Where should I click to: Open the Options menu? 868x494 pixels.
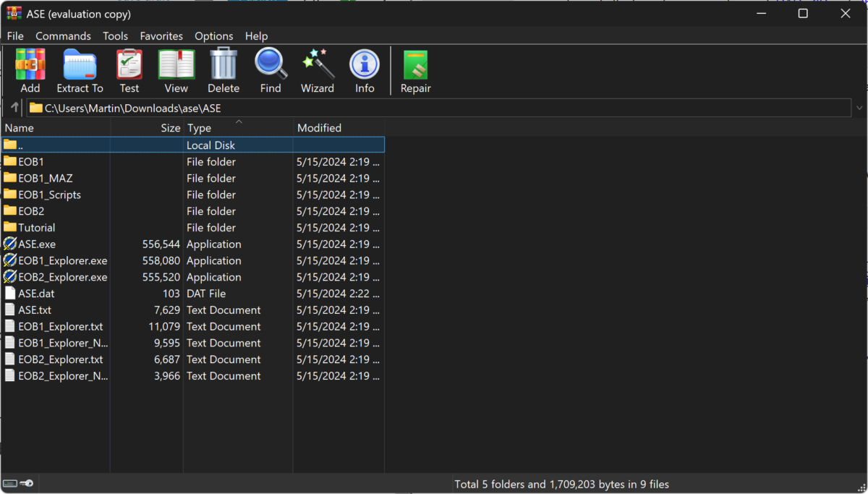point(213,35)
